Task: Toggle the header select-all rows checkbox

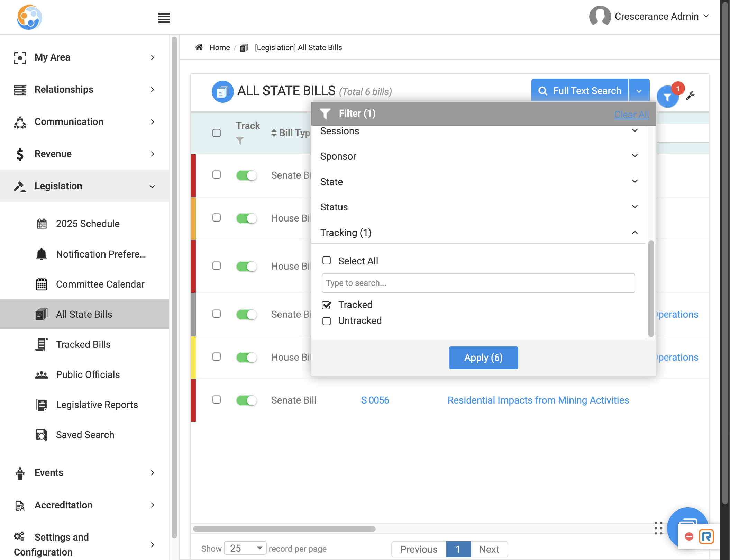Action: coord(217,133)
